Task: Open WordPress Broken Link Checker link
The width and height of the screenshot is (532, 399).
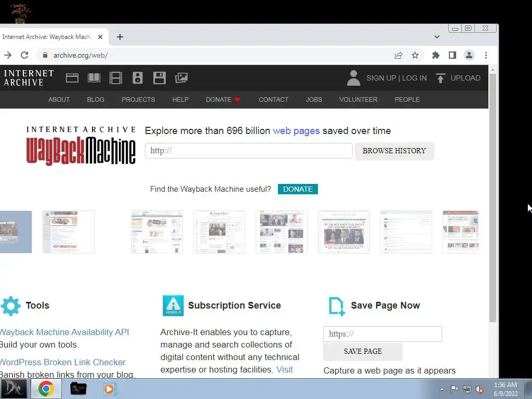Action: point(63,362)
